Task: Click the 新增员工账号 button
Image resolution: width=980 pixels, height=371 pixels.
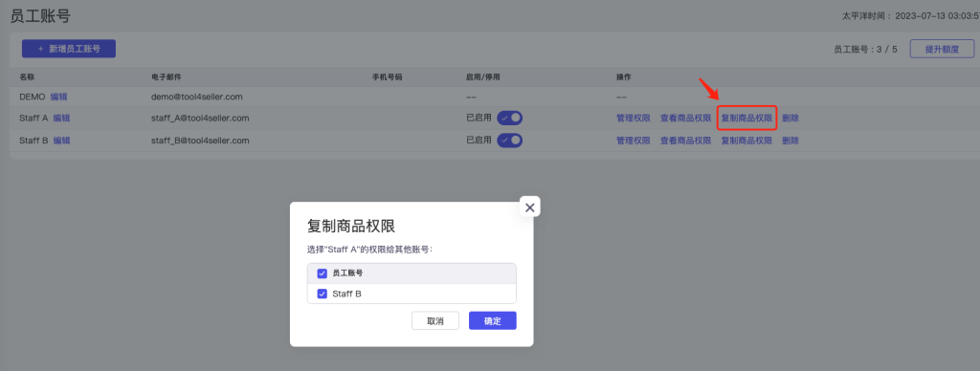Action: point(69,49)
